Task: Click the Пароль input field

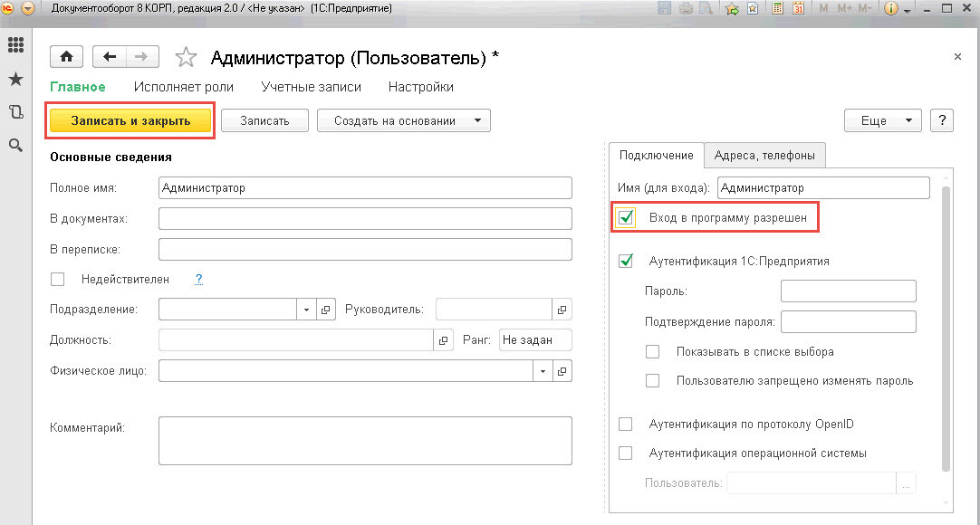Action: (848, 291)
